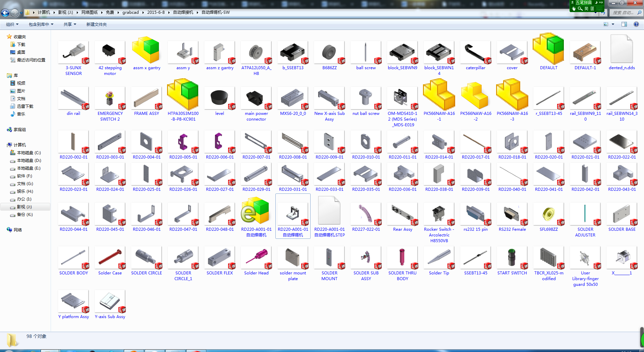
Task: Expand breadcrumb arrow after grabcad
Action: pos(143,12)
